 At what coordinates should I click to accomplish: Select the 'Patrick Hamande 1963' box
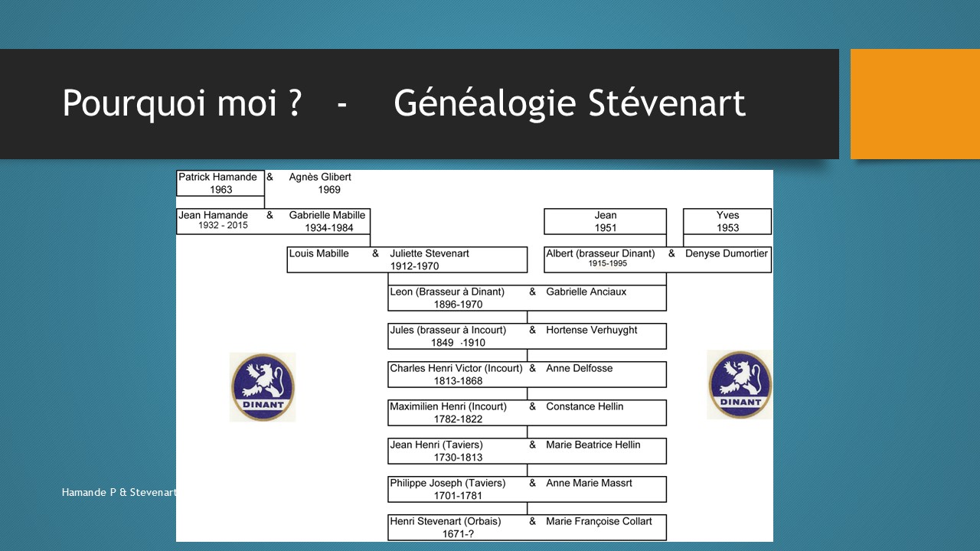click(220, 183)
